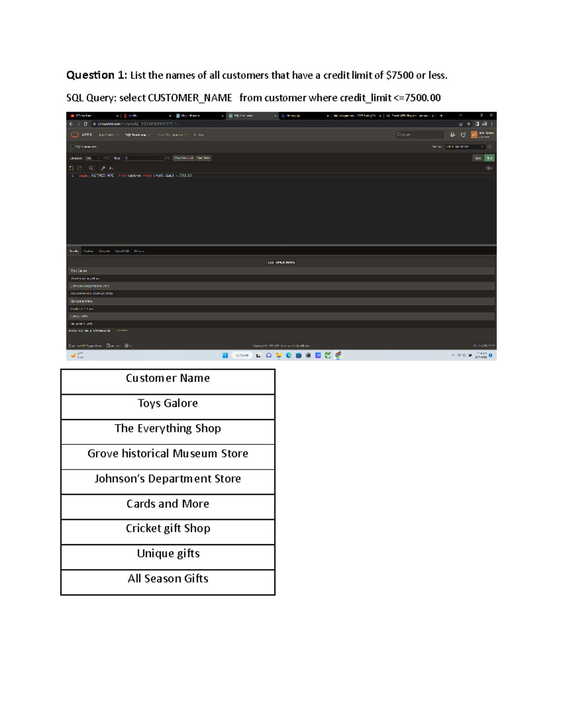Image resolution: width=563 pixels, height=728 pixels.
Task: Click the undo icon in the editor toolbar
Action: pyautogui.click(x=71, y=168)
